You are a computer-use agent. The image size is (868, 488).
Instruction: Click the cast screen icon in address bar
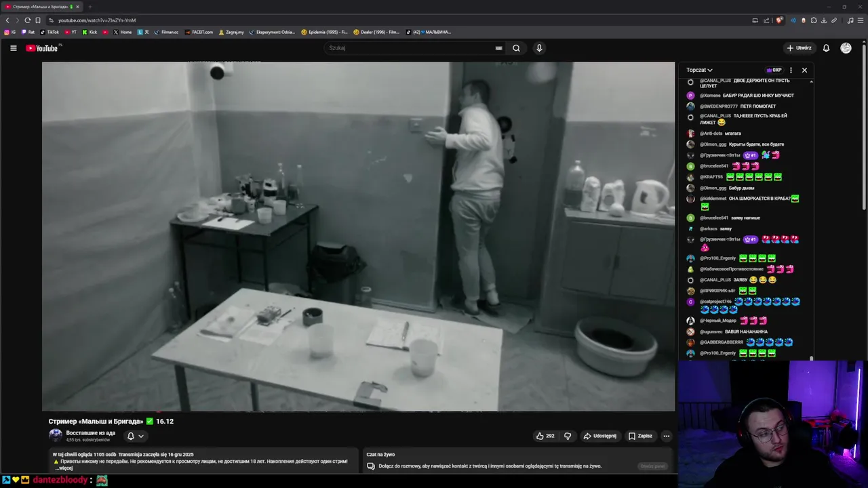755,20
